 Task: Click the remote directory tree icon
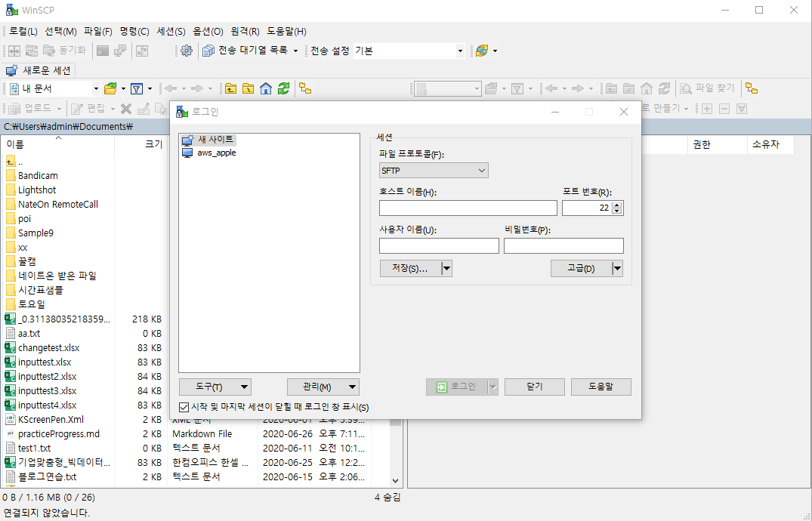pyautogui.click(x=752, y=88)
